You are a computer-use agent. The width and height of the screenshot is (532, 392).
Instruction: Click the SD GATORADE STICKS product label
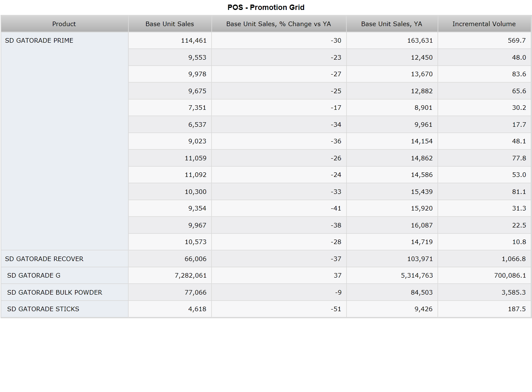click(65, 309)
